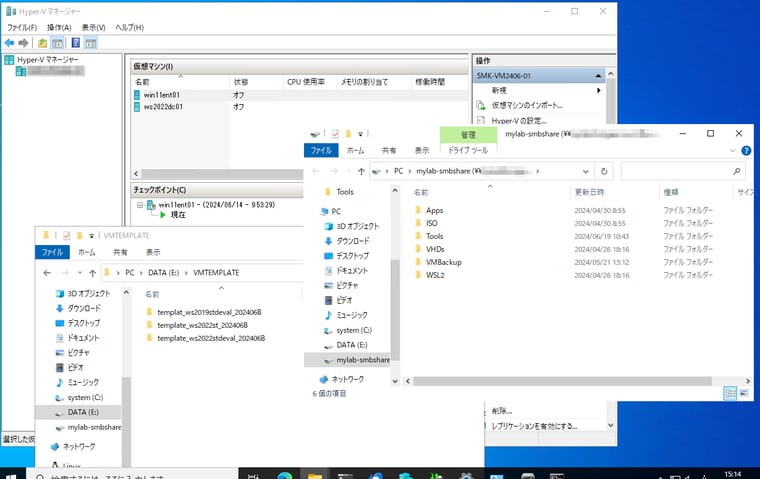Click 削除 action in Hyper-V actions pane
760x479 pixels.
click(x=502, y=411)
